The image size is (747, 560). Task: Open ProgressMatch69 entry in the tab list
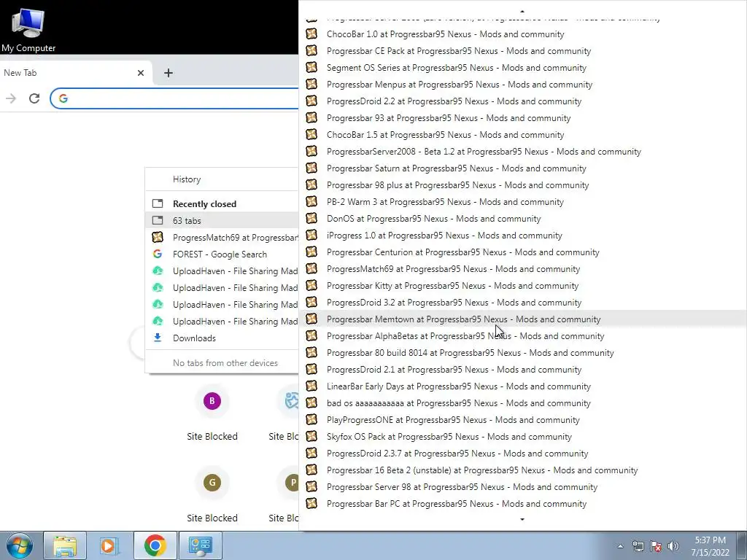(522, 269)
